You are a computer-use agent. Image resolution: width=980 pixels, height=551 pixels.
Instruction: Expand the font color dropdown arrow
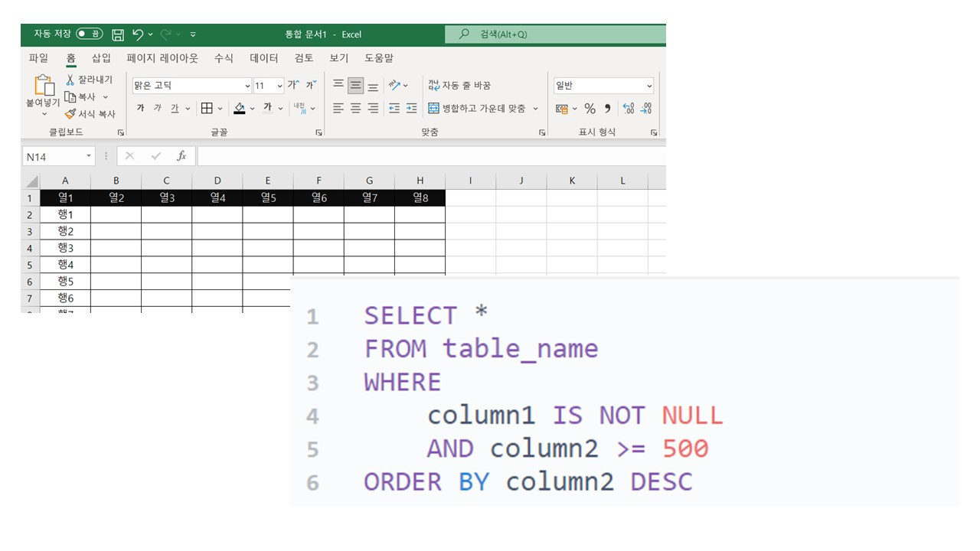[281, 109]
